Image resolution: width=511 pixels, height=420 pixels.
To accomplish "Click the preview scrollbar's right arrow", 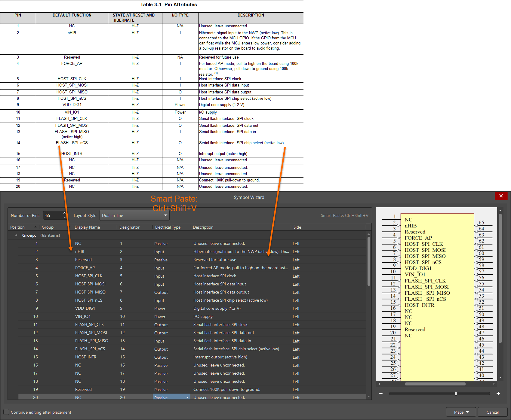I will click(494, 384).
